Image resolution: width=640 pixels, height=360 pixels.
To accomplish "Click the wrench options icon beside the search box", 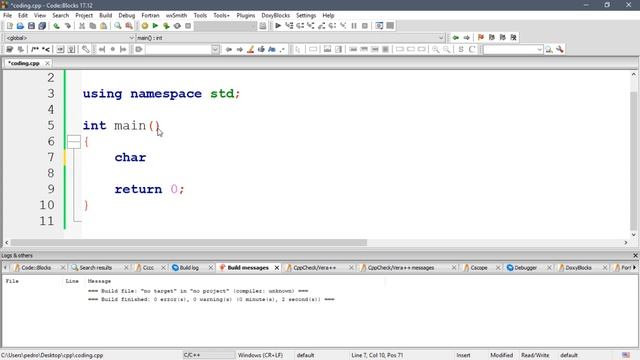I will pos(560,49).
